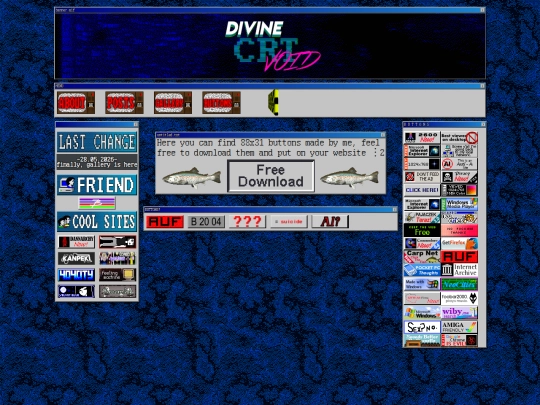Click the Microsoft Windows XP badge
Screen dimensions: 540x405
pos(422,313)
